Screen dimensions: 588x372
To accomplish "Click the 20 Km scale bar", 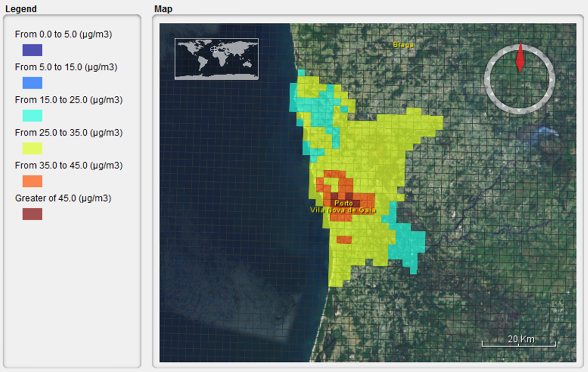I will pyautogui.click(x=519, y=341).
